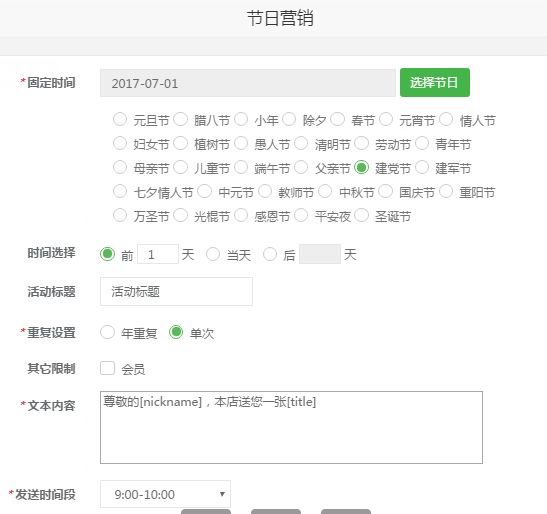The width and height of the screenshot is (547, 514).
Task: Select the 七夕情人节 radio button
Action: click(x=120, y=191)
